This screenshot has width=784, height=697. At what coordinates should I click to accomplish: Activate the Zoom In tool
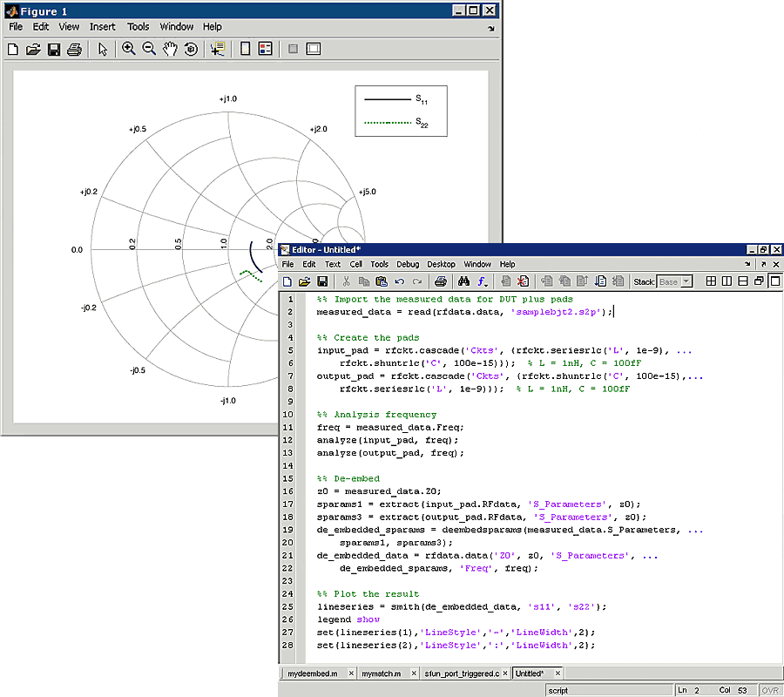(129, 49)
